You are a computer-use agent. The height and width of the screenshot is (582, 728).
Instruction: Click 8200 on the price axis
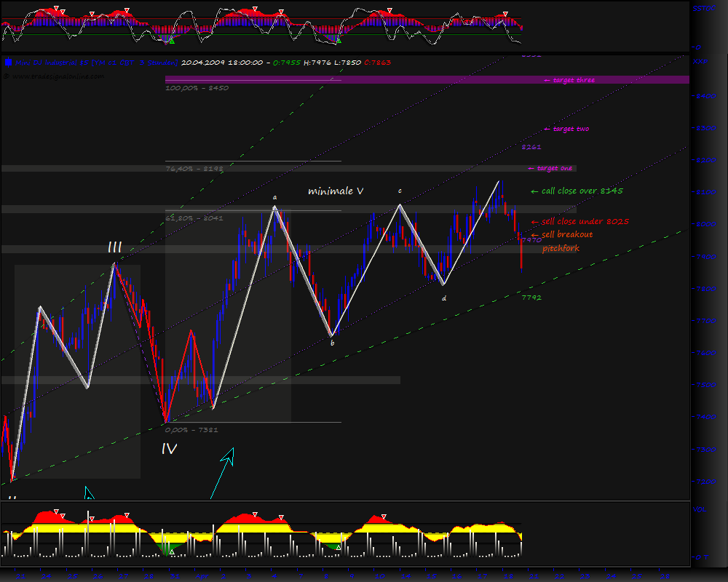pos(705,159)
